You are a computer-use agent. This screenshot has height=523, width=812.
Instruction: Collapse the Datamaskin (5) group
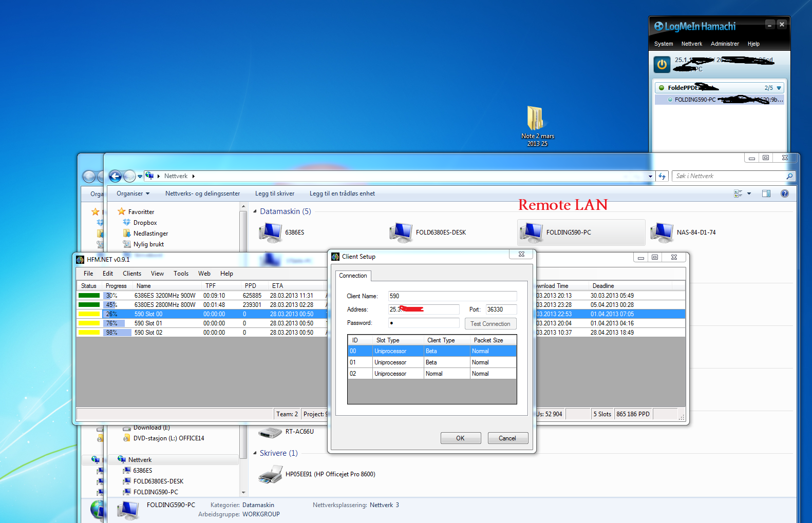(255, 211)
